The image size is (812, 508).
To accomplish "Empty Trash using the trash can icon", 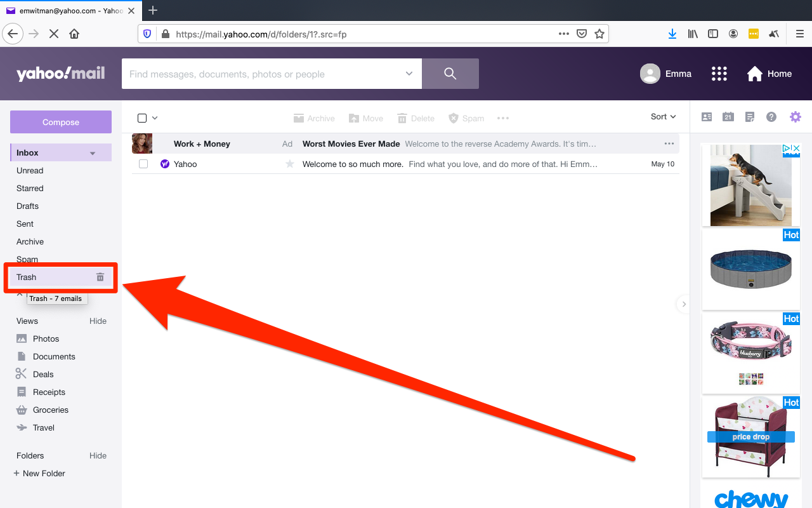I will [x=100, y=277].
